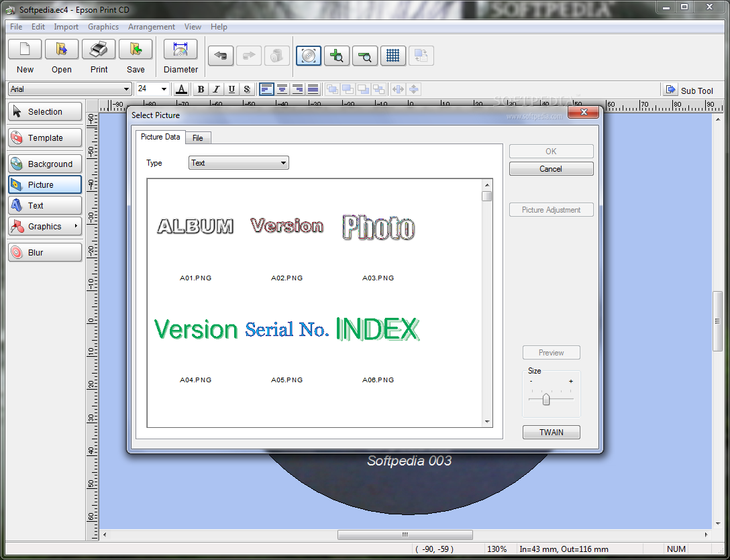Set text alignment to right

pos(297,89)
